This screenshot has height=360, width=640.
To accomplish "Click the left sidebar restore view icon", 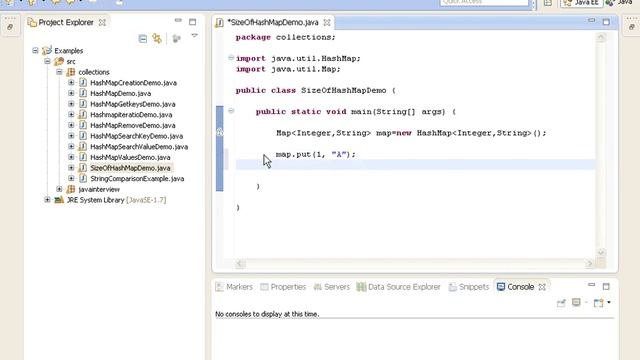I will (10, 27).
